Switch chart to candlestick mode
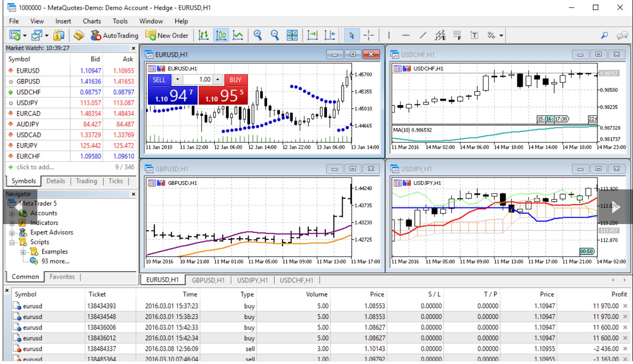Screen dimensions: 633x364 coord(221,35)
